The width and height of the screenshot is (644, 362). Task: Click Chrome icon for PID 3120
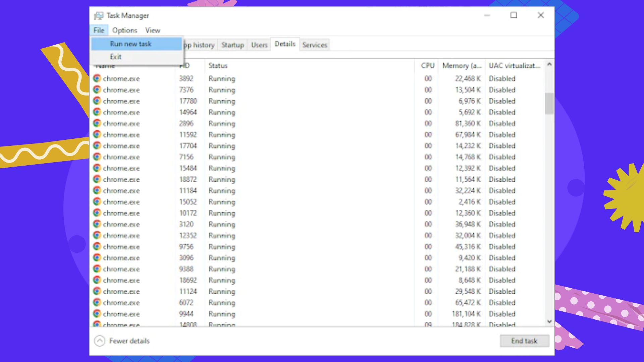pos(97,224)
